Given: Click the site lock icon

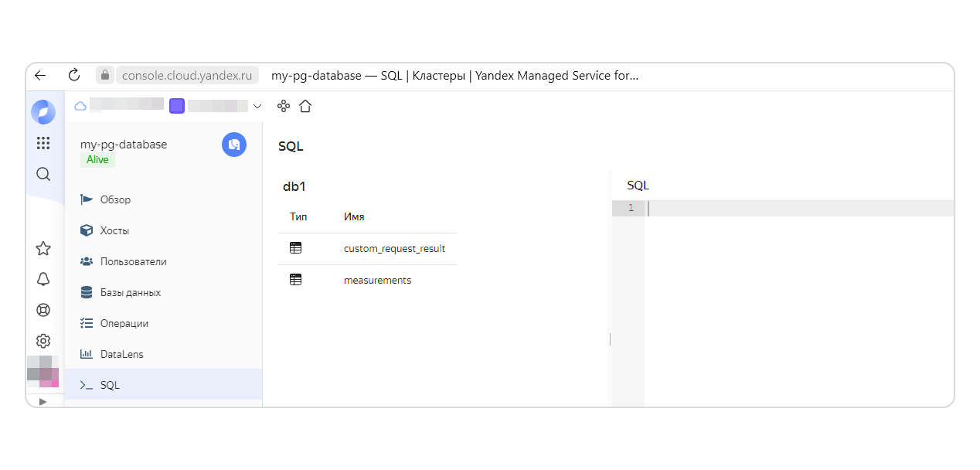Looking at the screenshot, I should click(104, 75).
